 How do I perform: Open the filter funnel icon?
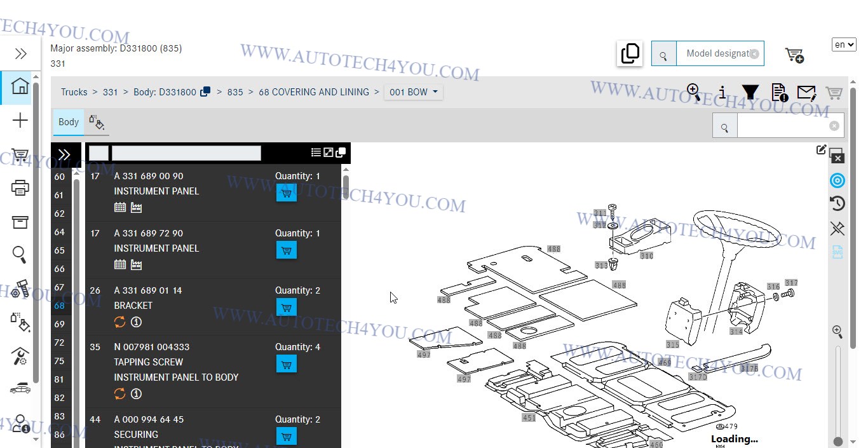point(750,93)
